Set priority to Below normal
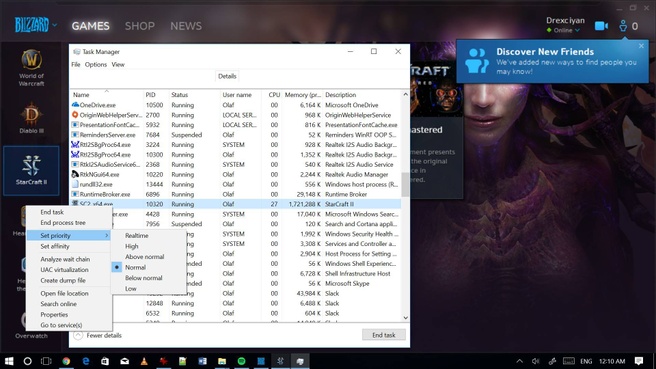 pyautogui.click(x=149, y=278)
